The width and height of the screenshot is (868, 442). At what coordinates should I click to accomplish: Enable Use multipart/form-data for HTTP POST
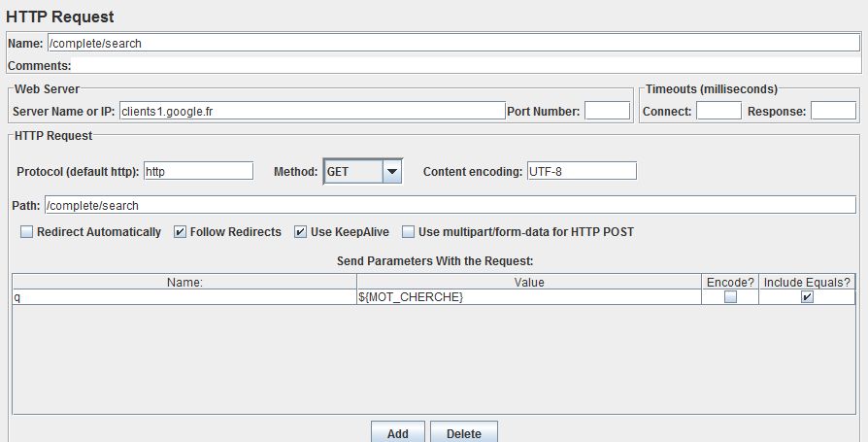pos(408,232)
